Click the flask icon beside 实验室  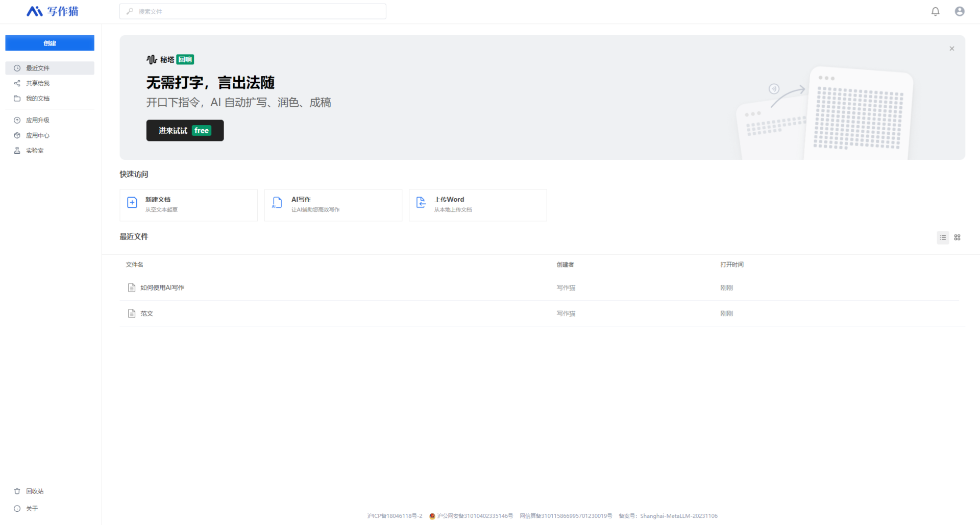[17, 151]
